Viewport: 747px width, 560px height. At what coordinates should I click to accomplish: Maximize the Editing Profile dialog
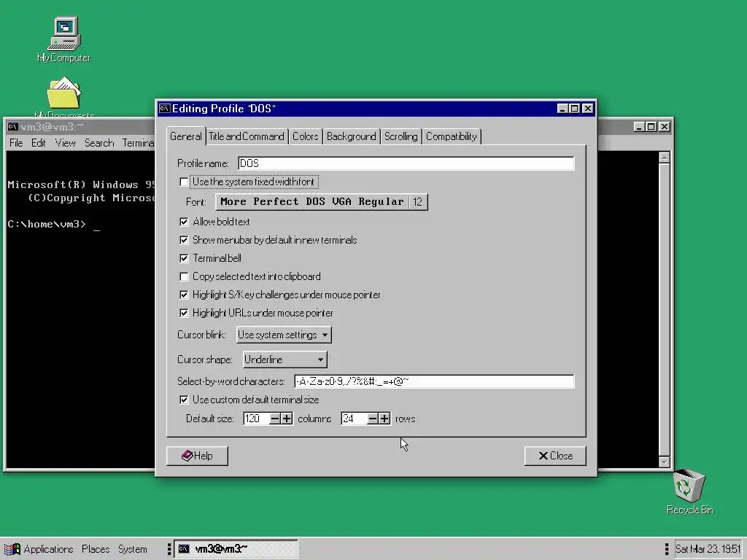pyautogui.click(x=575, y=109)
